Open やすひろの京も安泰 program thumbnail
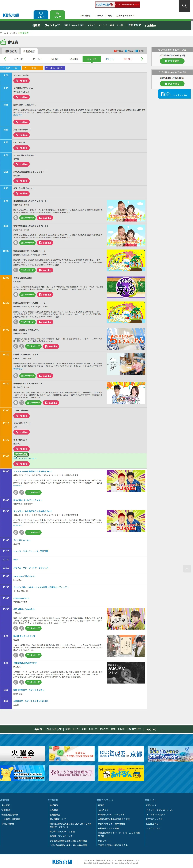This screenshot has width=193, height=868. (x=126, y=287)
